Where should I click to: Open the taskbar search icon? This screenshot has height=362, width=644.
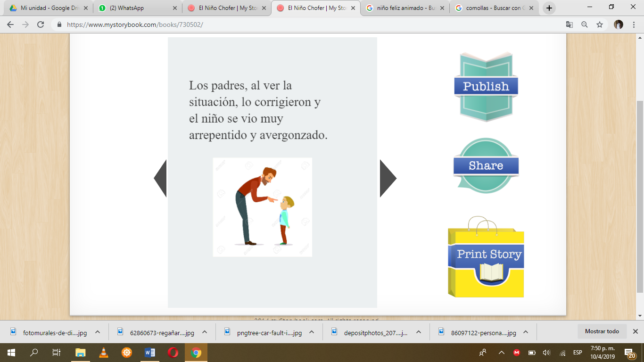[34, 353]
